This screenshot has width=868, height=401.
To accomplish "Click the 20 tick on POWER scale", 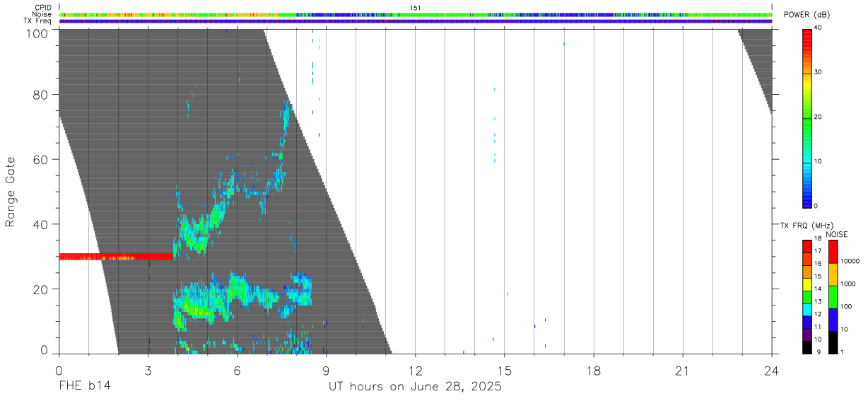I will pyautogui.click(x=819, y=117).
